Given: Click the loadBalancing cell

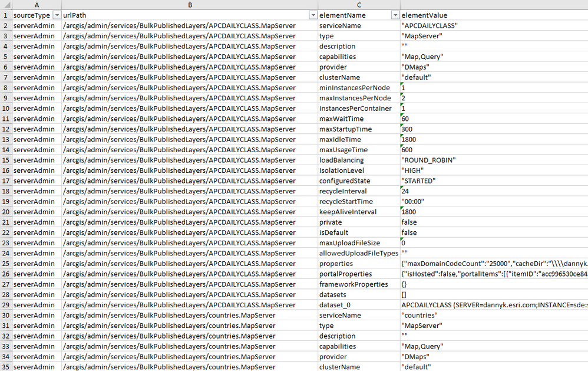Looking at the screenshot, I should 359,160.
